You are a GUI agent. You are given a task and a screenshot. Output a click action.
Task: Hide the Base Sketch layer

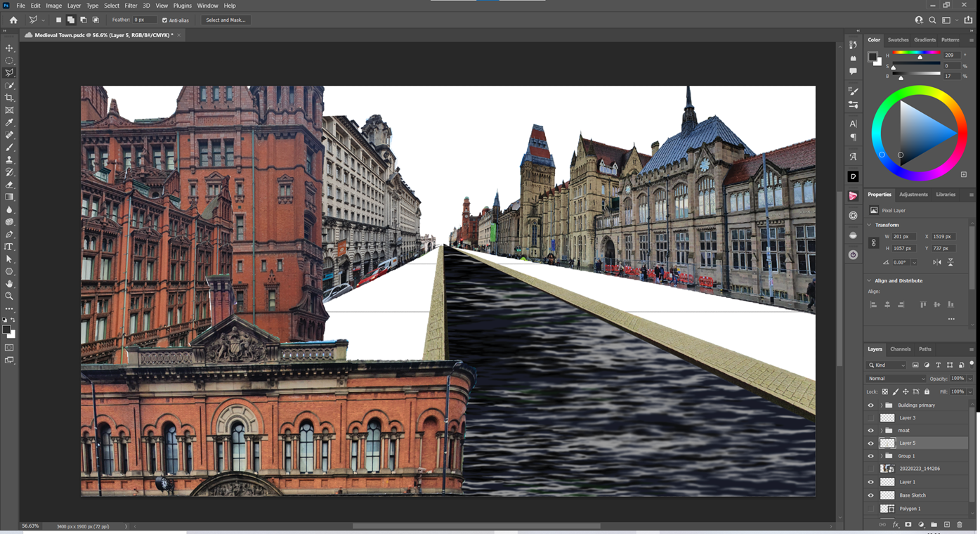871,495
